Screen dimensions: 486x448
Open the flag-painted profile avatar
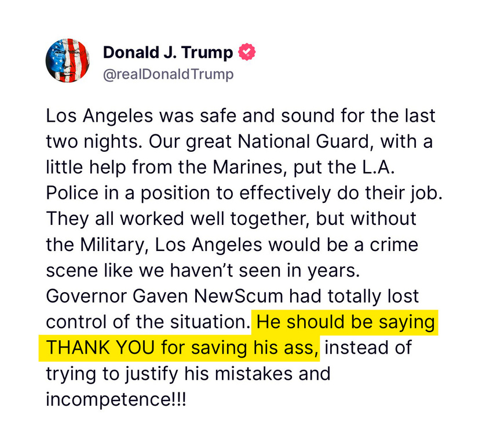pyautogui.click(x=68, y=60)
